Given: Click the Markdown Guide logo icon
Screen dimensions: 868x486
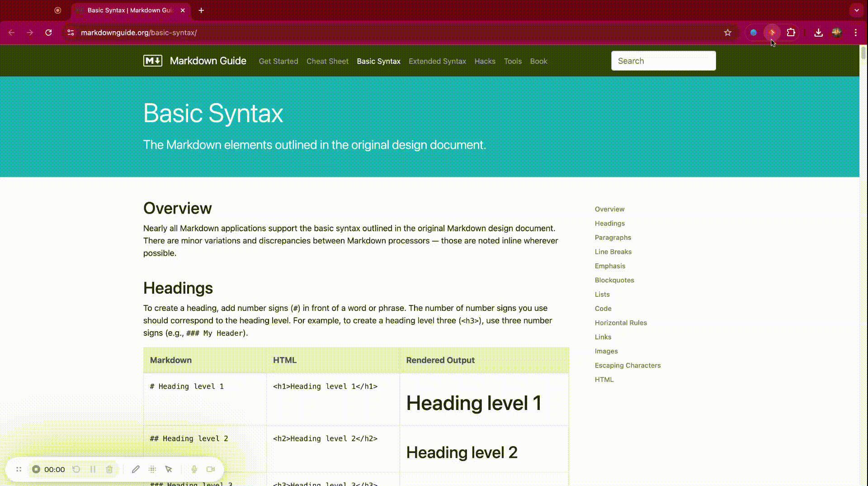Looking at the screenshot, I should tap(153, 61).
